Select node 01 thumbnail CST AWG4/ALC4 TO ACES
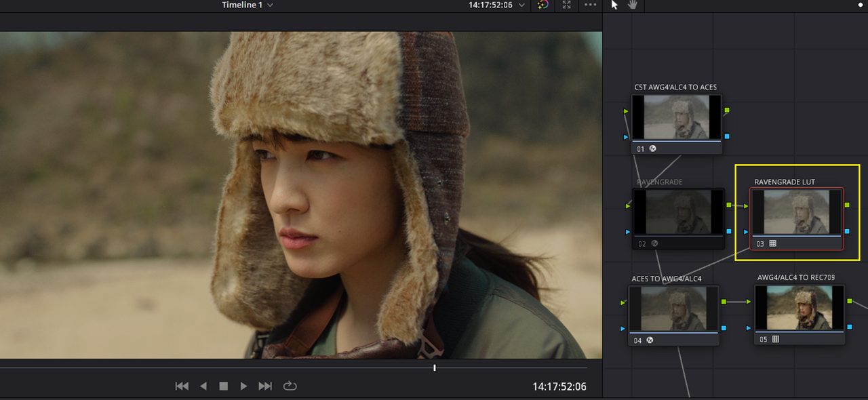This screenshot has width=868, height=400. 676,117
